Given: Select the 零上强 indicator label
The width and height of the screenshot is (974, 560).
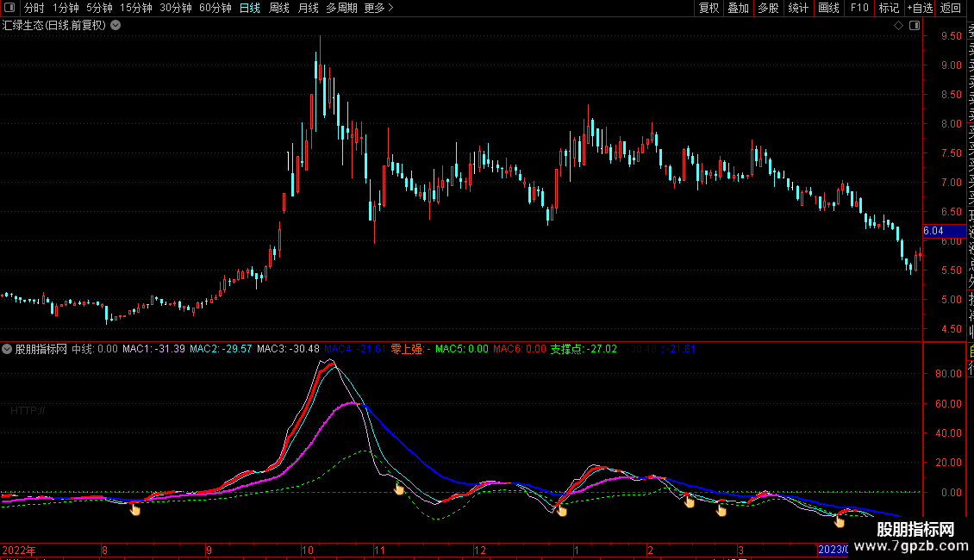Looking at the screenshot, I should point(410,349).
